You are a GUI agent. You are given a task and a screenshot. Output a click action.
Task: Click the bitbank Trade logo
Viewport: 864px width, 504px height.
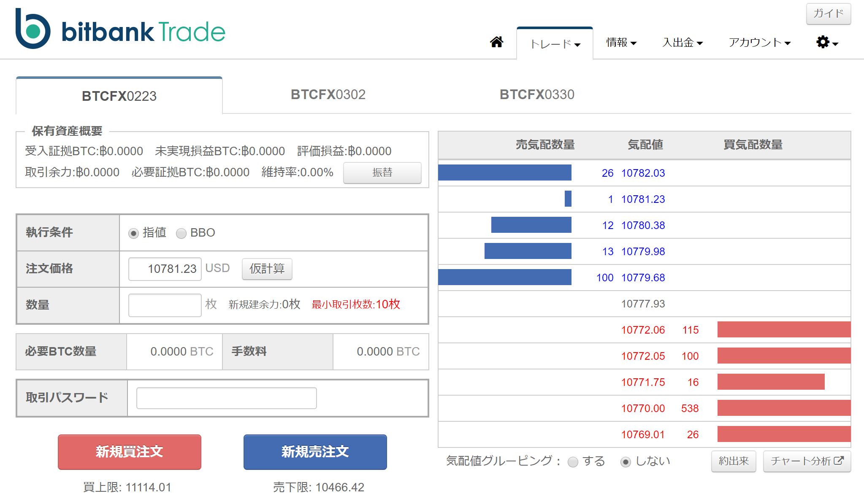coord(120,29)
